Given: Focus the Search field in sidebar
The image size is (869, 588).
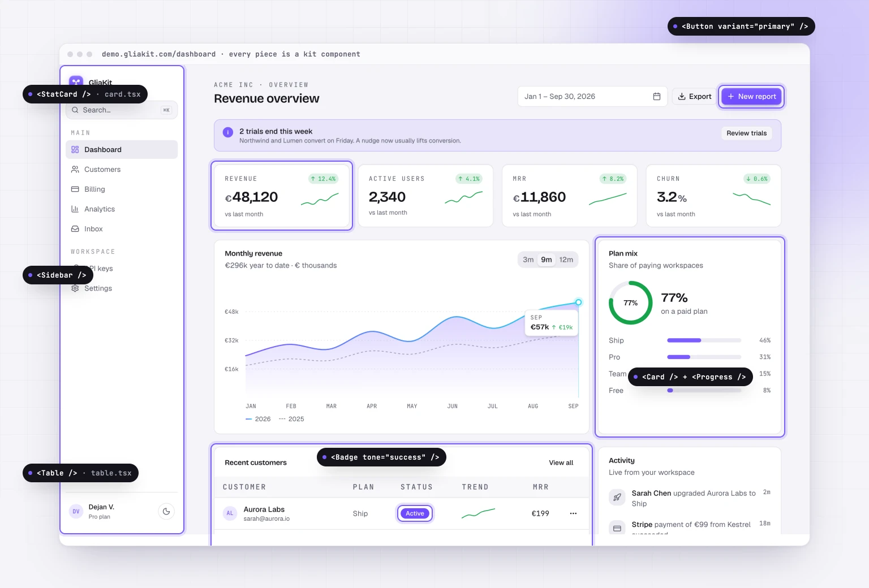Looking at the screenshot, I should [122, 110].
